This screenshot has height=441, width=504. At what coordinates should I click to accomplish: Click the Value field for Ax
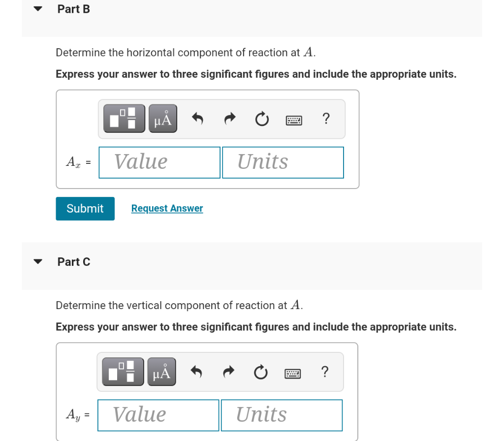point(159,162)
